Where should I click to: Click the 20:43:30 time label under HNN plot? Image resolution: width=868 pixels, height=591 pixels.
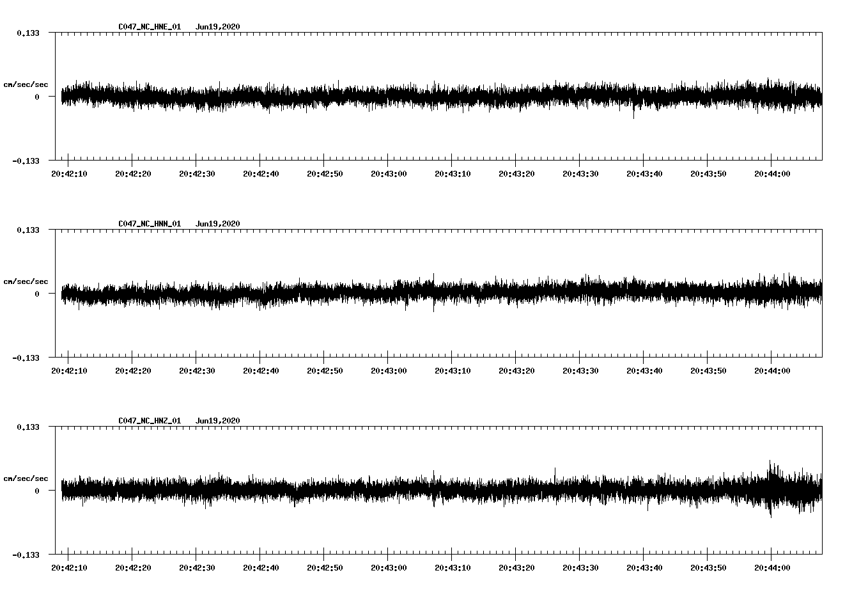click(x=580, y=371)
